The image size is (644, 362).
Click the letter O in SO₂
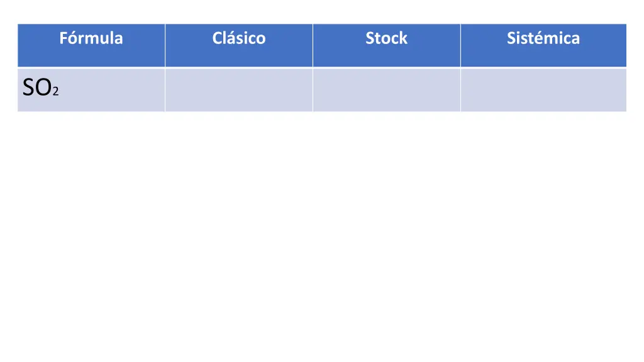[x=43, y=87]
